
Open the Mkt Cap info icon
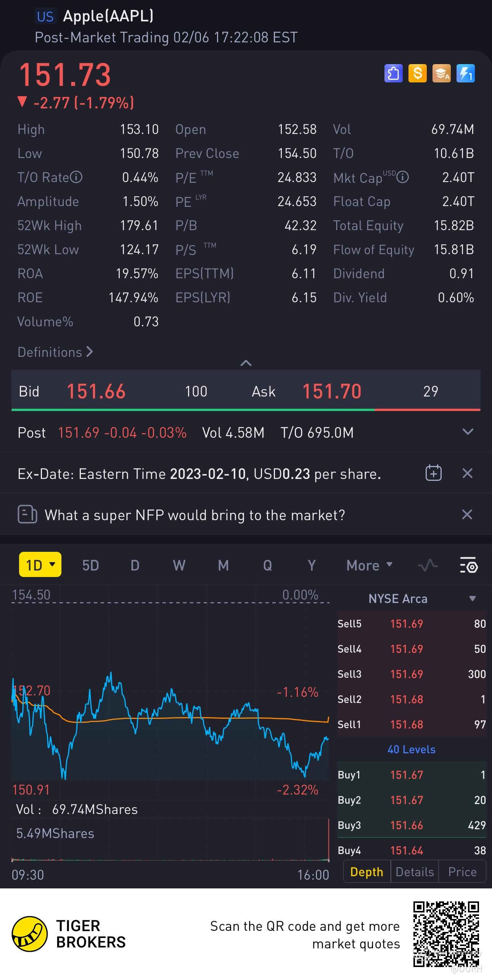click(x=402, y=177)
